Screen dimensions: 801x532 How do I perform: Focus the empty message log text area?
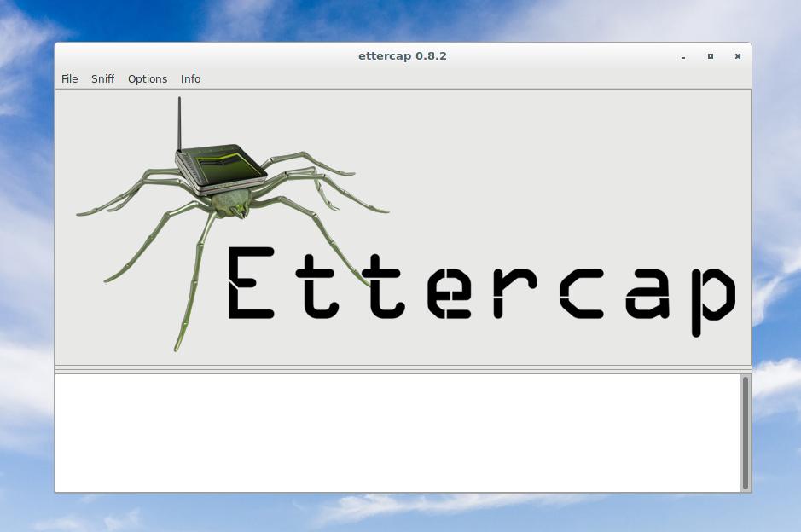pyautogui.click(x=397, y=432)
